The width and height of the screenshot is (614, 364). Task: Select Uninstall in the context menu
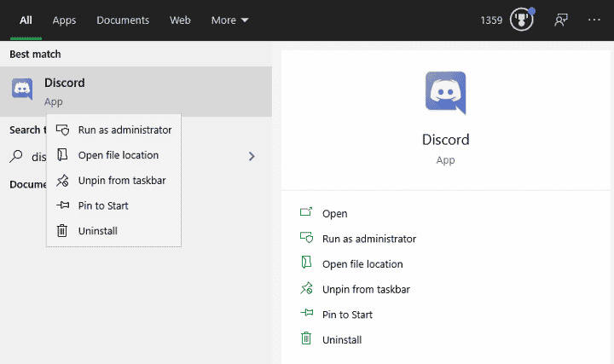click(x=97, y=230)
